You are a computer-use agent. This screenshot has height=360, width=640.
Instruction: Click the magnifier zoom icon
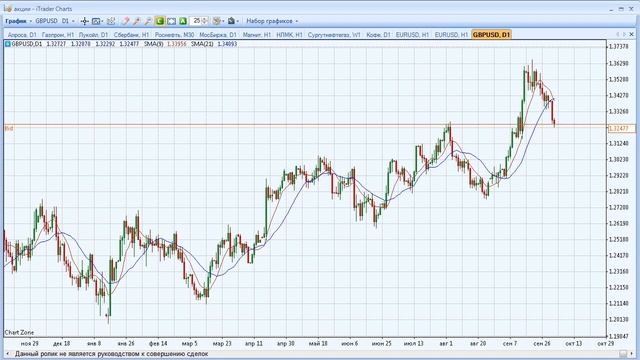coord(148,21)
